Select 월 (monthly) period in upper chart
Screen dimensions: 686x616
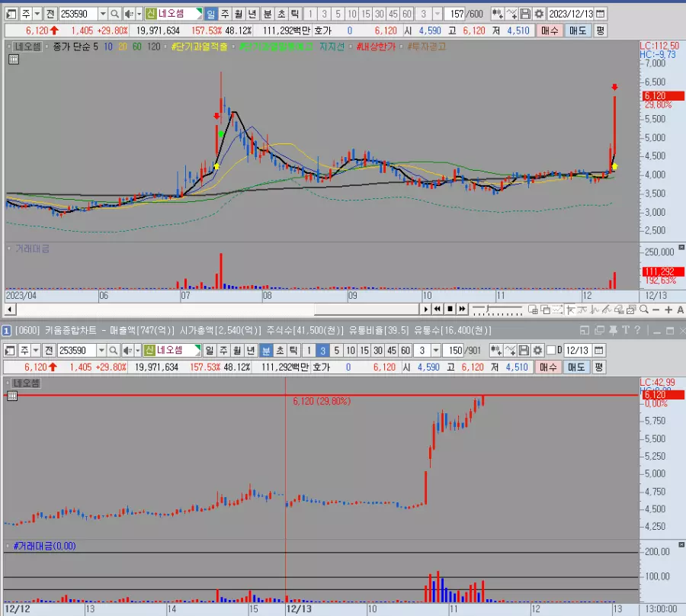click(x=239, y=14)
